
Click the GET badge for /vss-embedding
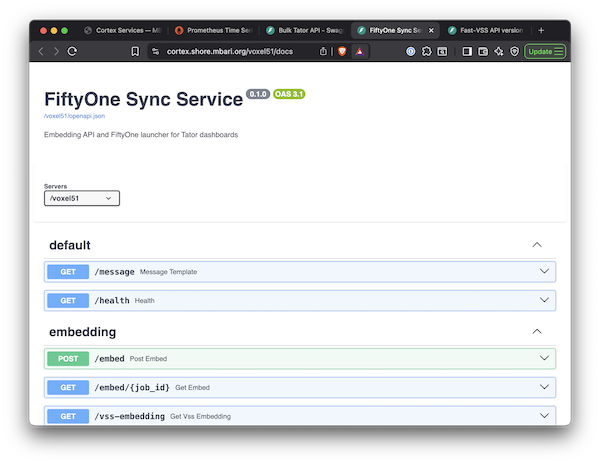[68, 416]
